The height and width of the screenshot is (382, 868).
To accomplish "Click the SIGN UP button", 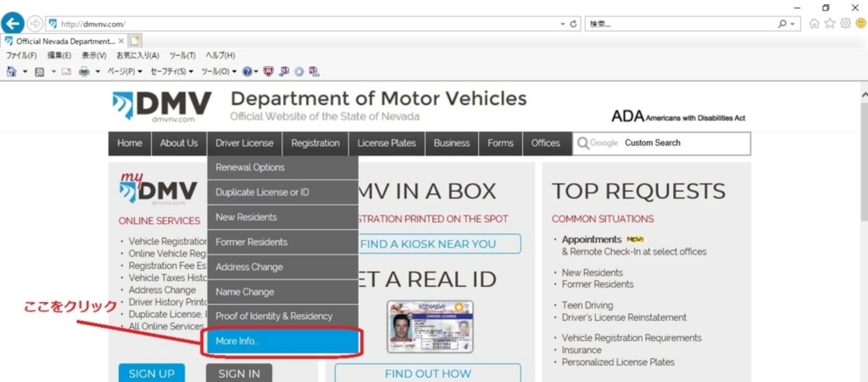I will point(152,373).
